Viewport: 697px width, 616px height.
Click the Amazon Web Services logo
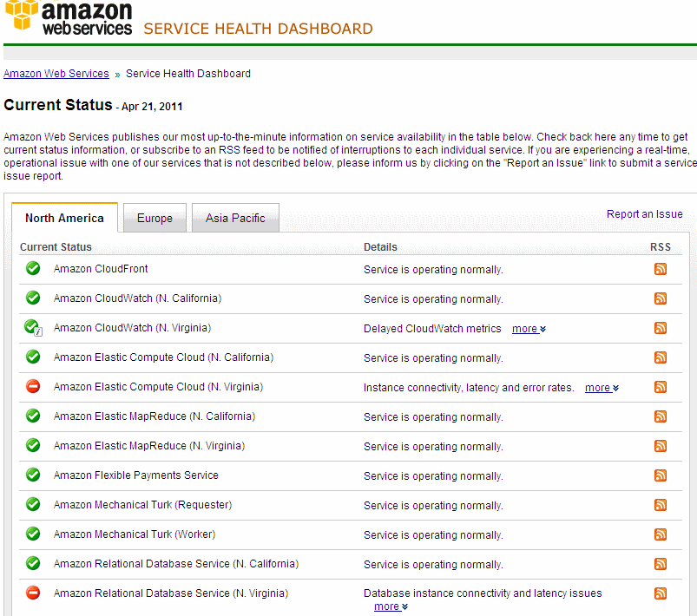[69, 18]
